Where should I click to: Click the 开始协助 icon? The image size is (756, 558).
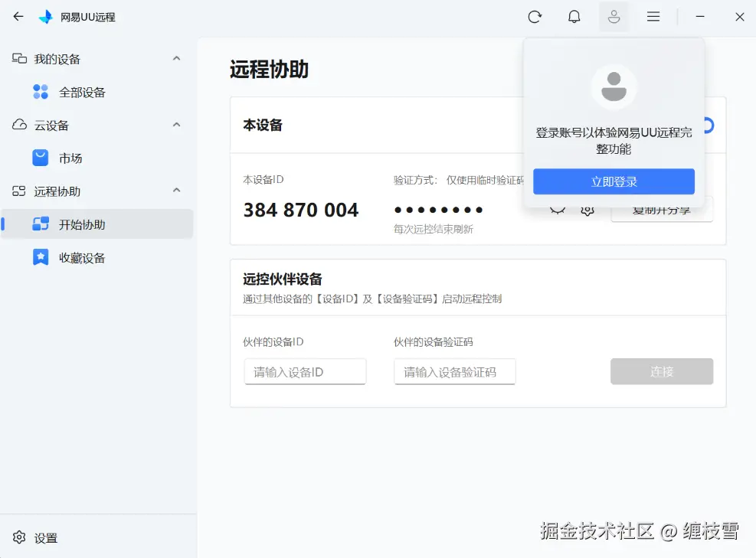pos(41,224)
